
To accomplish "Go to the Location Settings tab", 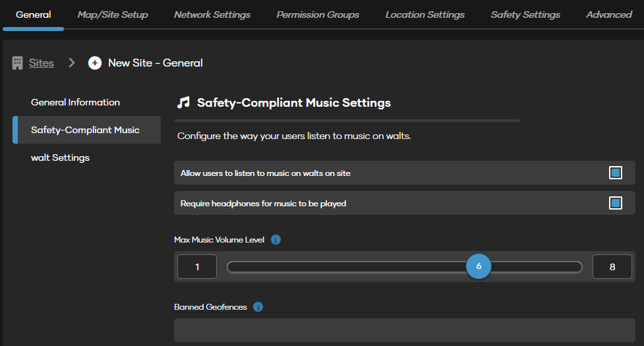I will pos(425,14).
